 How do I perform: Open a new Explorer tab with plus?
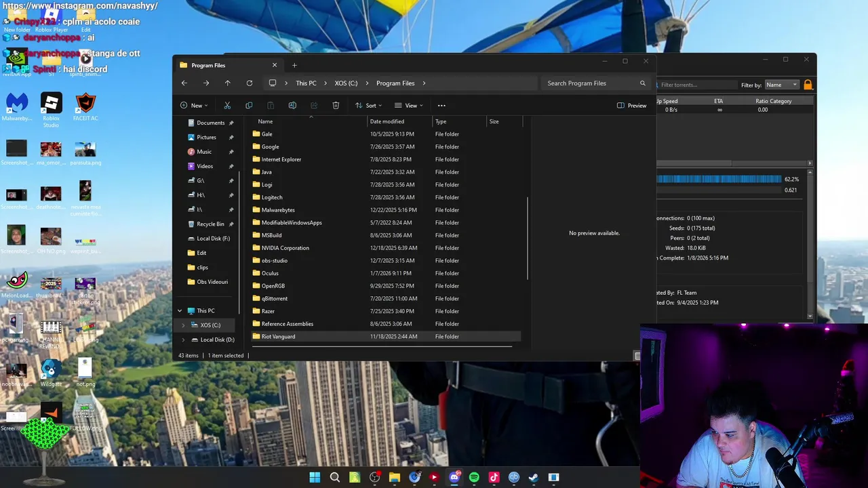tap(294, 65)
